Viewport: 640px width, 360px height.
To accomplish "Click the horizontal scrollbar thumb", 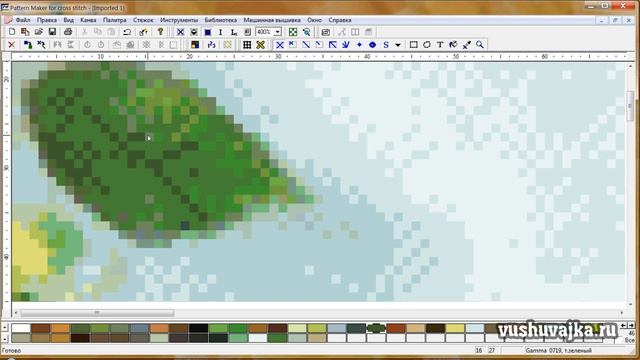I will pos(97,313).
